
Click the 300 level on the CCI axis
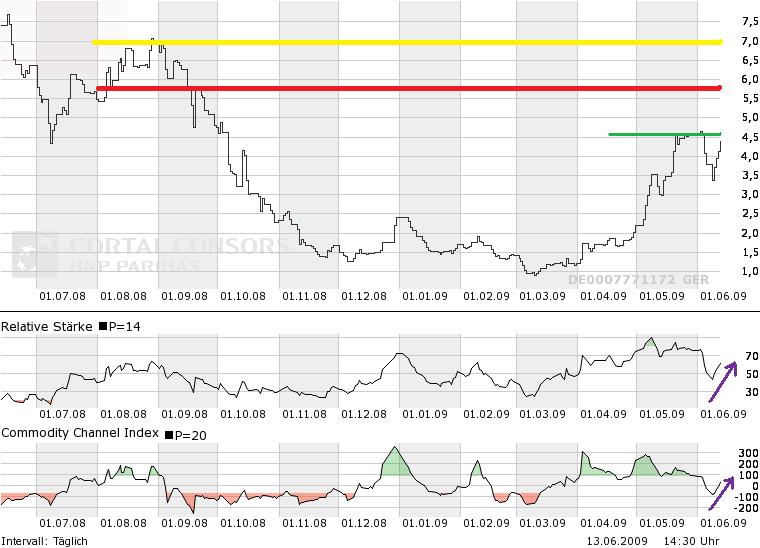(x=748, y=453)
